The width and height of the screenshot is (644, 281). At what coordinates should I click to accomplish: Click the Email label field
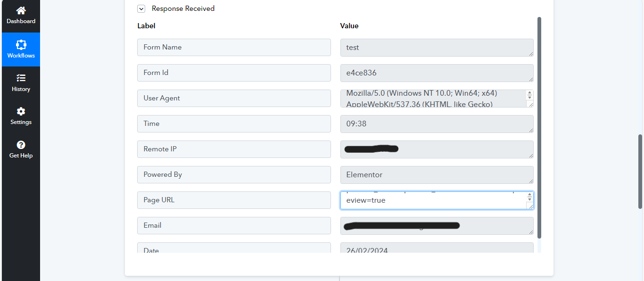tap(234, 225)
